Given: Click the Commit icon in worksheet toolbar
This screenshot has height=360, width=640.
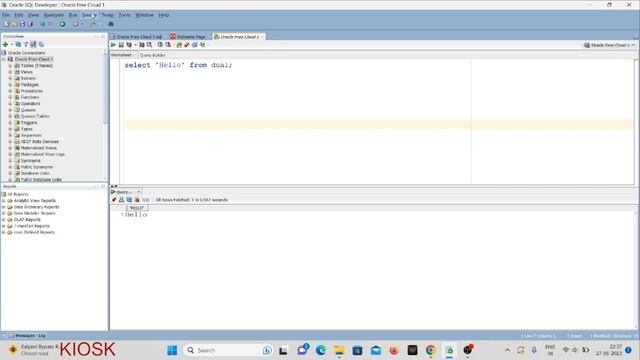Looking at the screenshot, I should 160,45.
